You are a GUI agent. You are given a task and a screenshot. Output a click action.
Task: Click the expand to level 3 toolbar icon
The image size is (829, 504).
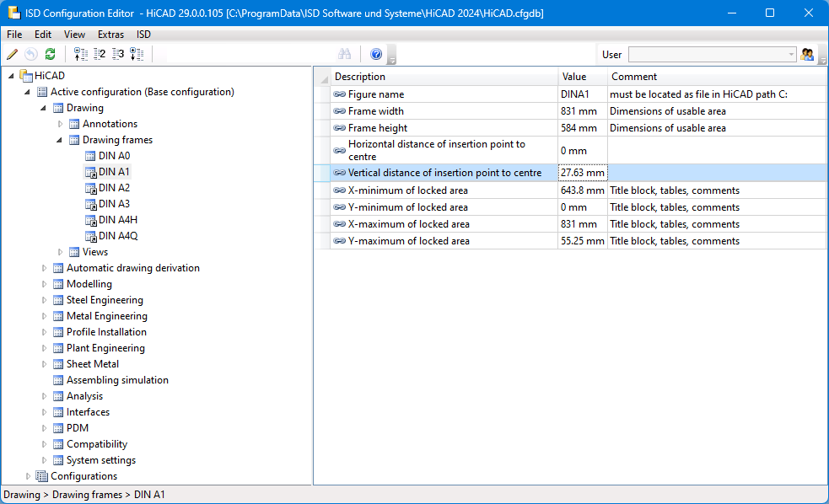[x=118, y=54]
